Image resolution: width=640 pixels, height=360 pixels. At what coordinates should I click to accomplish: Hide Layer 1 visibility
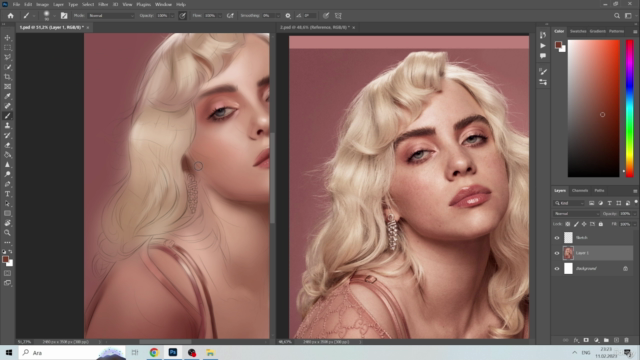557,253
